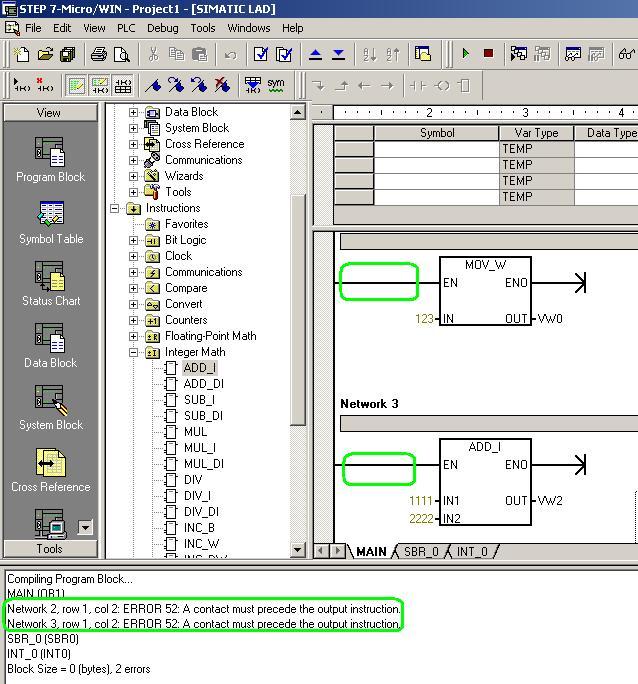Click the tab scroll right arrow
This screenshot has height=684, width=638.
tap(338, 551)
